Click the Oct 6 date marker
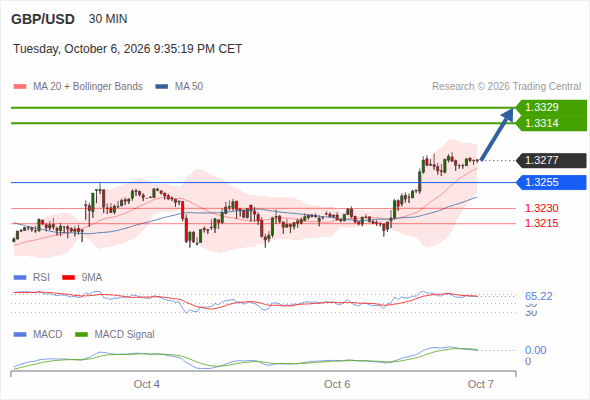This screenshot has width=590, height=400. click(337, 384)
